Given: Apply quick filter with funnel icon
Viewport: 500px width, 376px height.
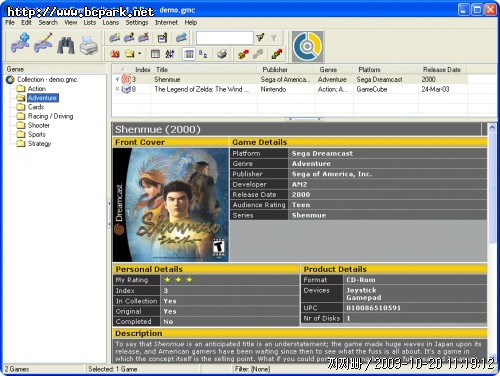Looking at the screenshot, I should pyautogui.click(x=260, y=38).
